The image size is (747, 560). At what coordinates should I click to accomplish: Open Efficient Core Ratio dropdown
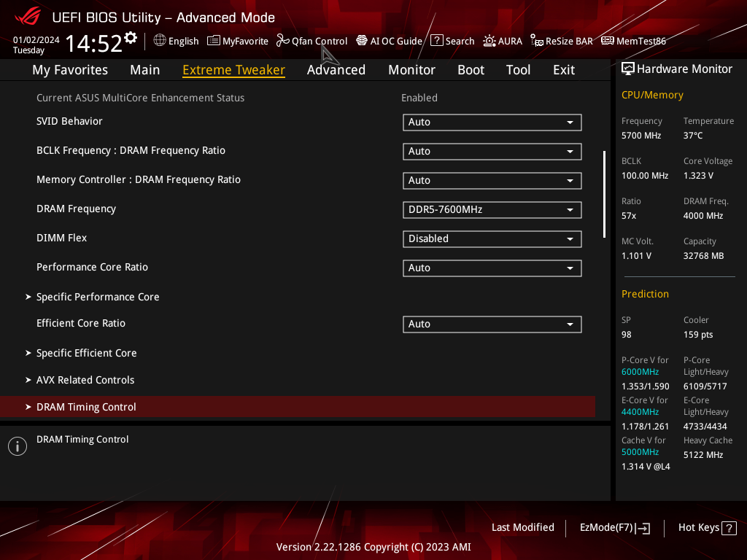pyautogui.click(x=492, y=324)
